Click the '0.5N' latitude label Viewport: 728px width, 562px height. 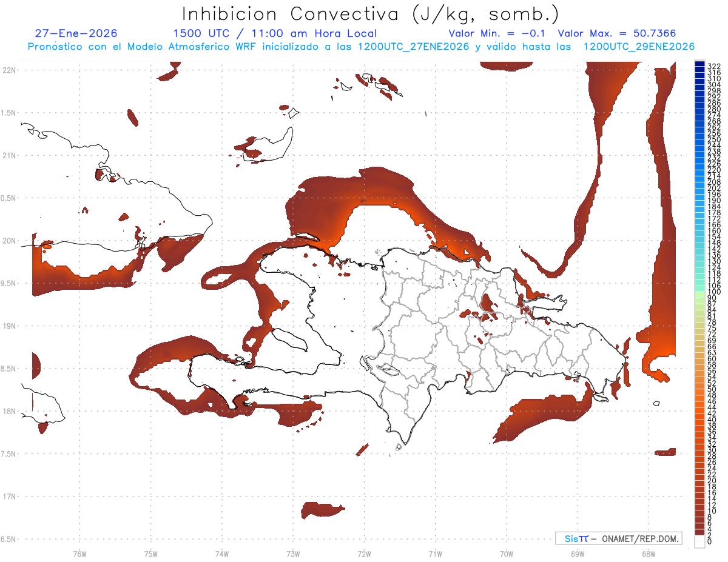(9, 198)
